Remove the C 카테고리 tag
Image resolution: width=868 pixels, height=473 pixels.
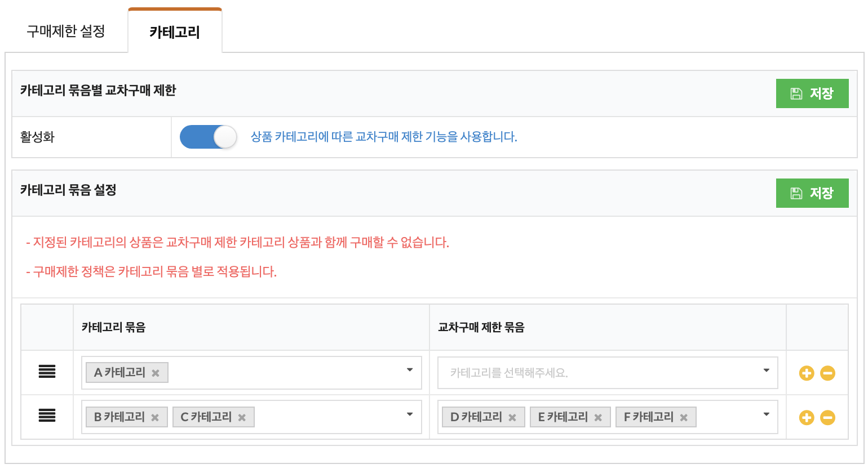242,418
